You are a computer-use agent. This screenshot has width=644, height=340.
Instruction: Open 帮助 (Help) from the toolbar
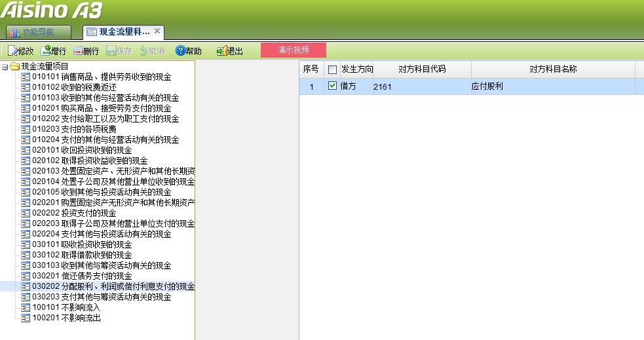point(181,51)
